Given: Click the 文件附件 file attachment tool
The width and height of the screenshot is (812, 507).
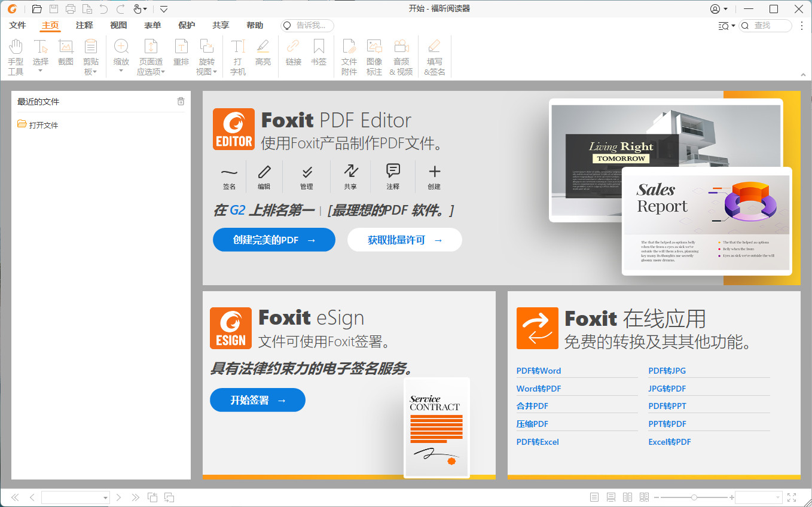Looking at the screenshot, I should pyautogui.click(x=349, y=57).
